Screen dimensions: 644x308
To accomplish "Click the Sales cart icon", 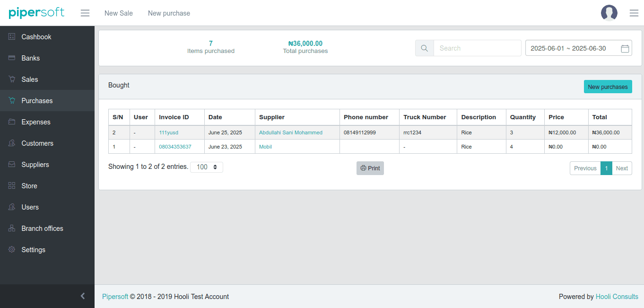I will 12,79.
